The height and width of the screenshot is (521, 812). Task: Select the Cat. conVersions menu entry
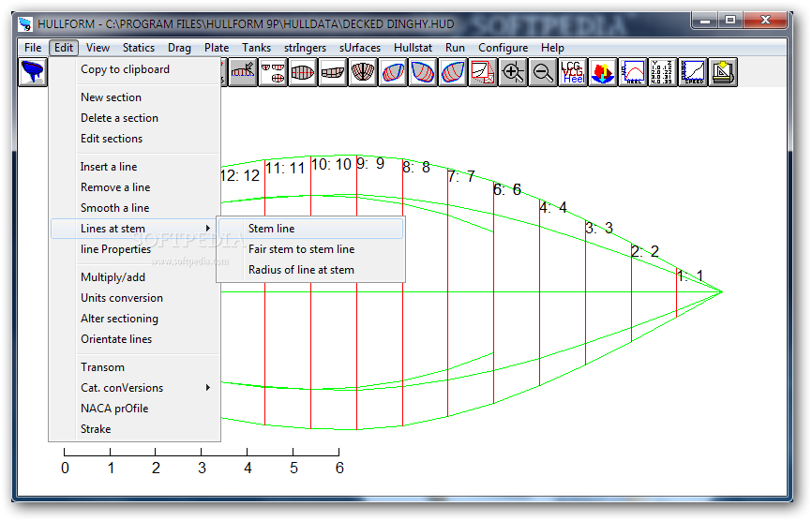click(x=135, y=388)
